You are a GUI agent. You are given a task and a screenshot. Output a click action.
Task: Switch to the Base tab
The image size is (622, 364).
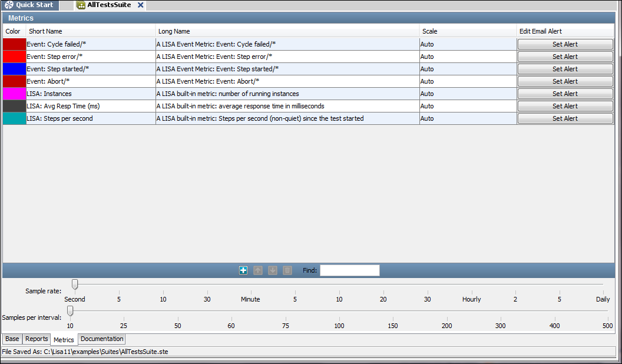[x=12, y=339]
